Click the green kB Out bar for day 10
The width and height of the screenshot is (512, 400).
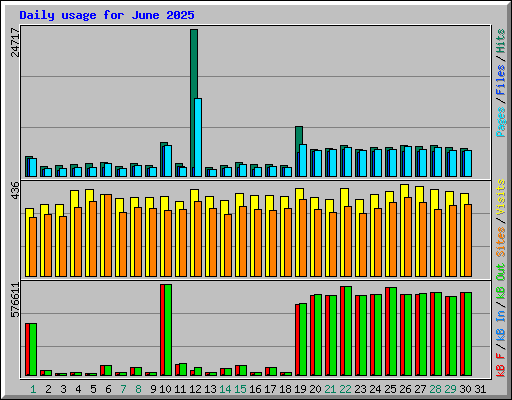(x=168, y=330)
